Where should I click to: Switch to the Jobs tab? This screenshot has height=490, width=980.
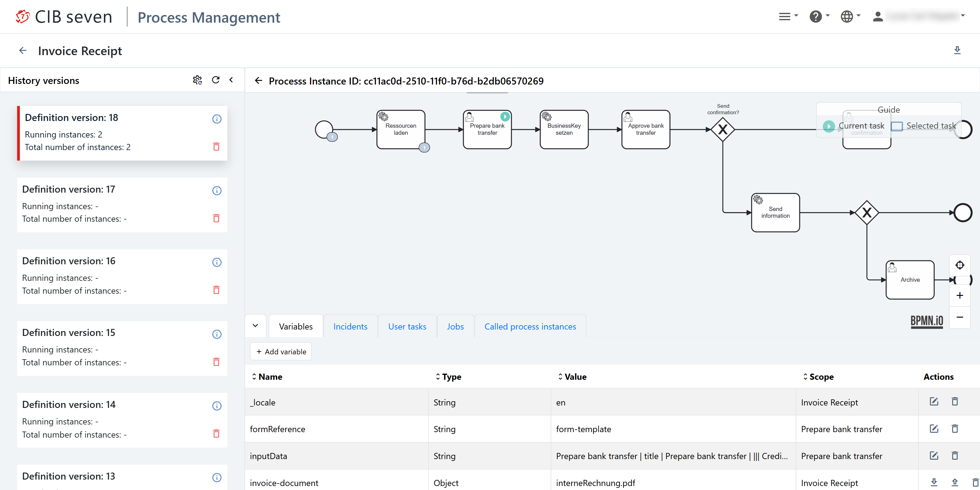[455, 326]
